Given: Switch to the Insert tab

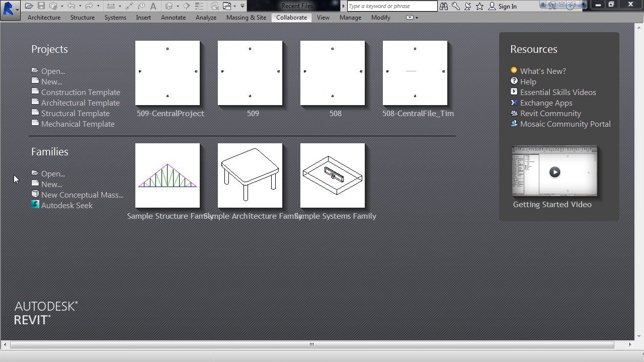Looking at the screenshot, I should [x=143, y=18].
